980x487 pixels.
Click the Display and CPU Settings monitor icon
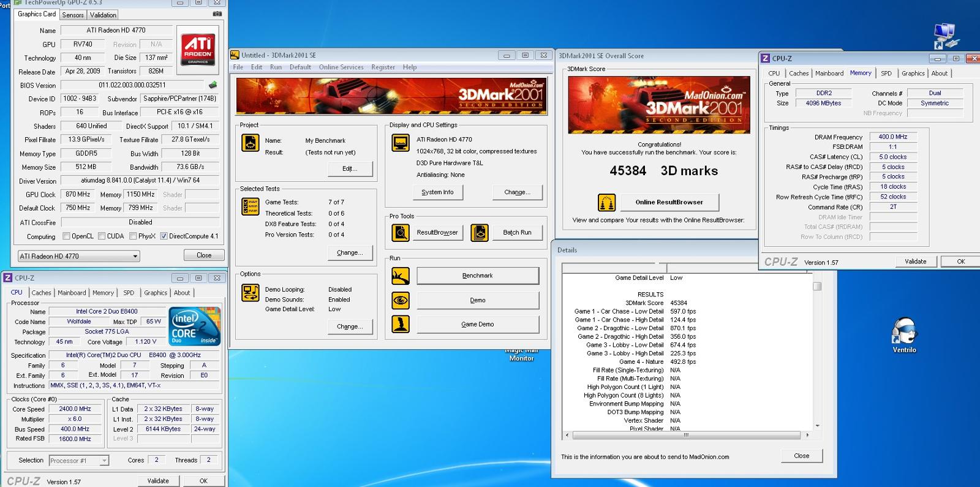tap(400, 143)
